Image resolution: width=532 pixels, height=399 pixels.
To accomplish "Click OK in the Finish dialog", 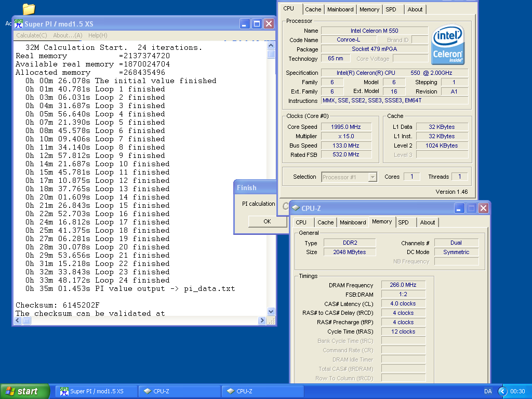I will tap(268, 221).
